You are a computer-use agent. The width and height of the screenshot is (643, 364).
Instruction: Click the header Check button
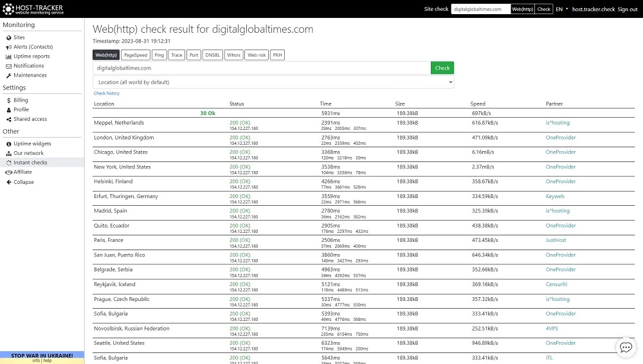pyautogui.click(x=544, y=9)
